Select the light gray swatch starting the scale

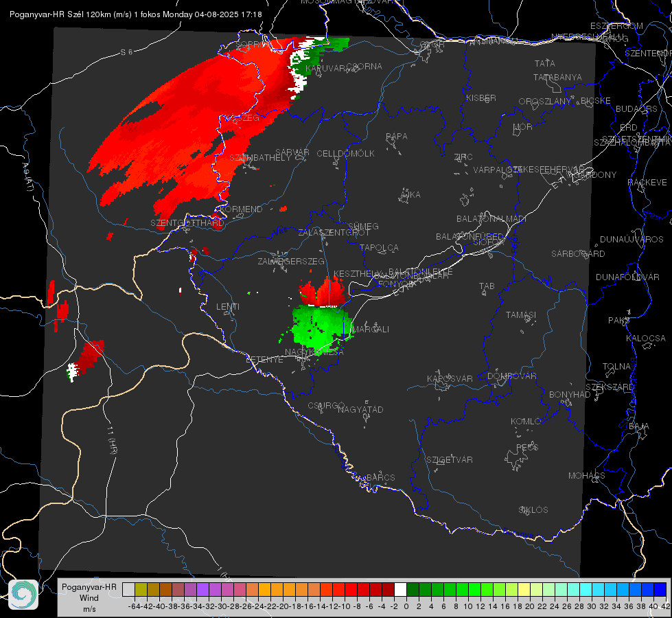128,589
